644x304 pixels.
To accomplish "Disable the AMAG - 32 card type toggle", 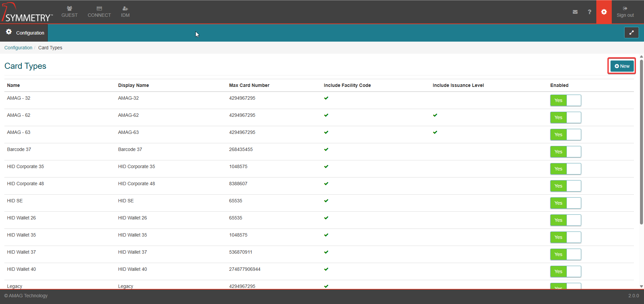I will click(565, 100).
